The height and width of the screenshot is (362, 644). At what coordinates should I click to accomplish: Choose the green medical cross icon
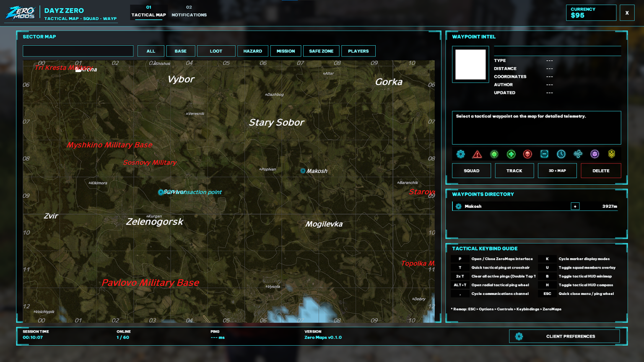[x=511, y=154]
